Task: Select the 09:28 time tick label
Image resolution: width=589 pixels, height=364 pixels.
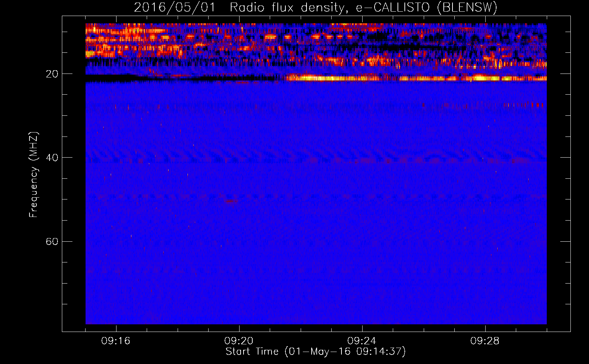Action: coord(485,341)
